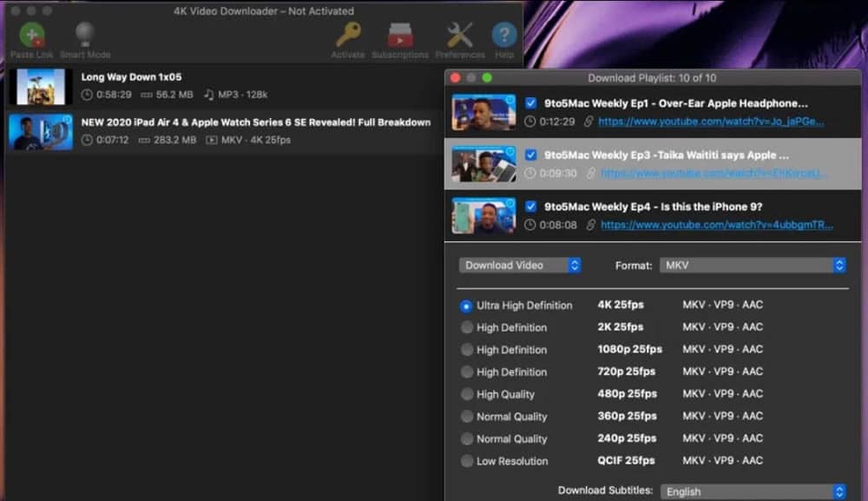Click the file size icon beside 283.2 MB
Image resolution: width=868 pixels, height=501 pixels.
tap(144, 140)
